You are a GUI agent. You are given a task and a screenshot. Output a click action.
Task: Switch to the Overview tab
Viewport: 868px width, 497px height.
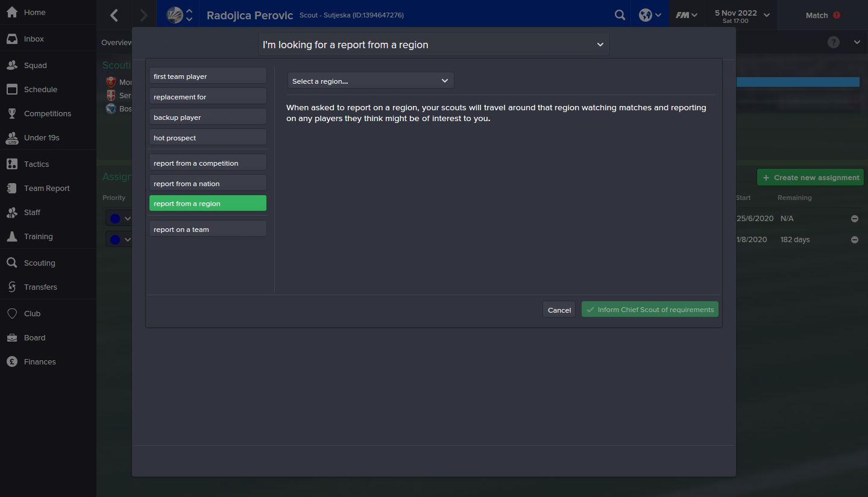pyautogui.click(x=117, y=42)
